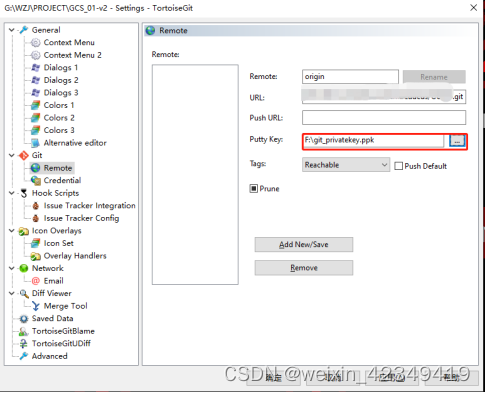Click the Email @ icon
Image resolution: width=485 pixels, height=393 pixels.
pos(36,281)
